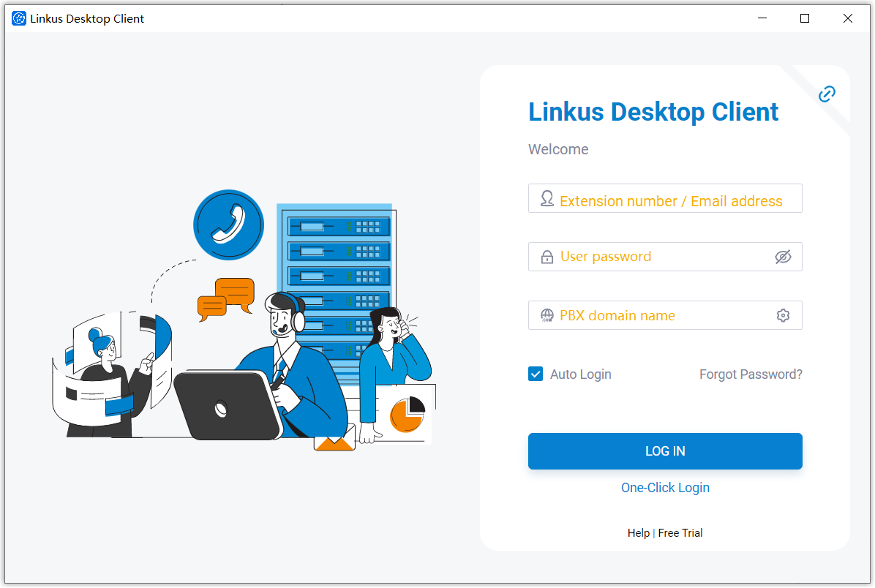Click the padlock icon in password field

click(547, 257)
